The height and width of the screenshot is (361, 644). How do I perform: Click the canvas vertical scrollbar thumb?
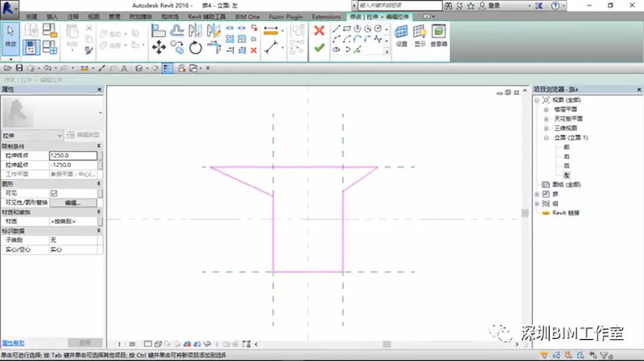click(525, 213)
